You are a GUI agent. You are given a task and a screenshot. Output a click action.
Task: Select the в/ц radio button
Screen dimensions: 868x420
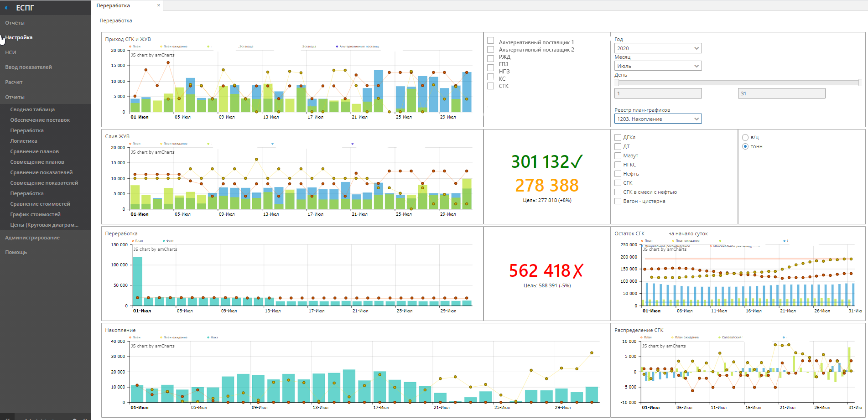[745, 137]
